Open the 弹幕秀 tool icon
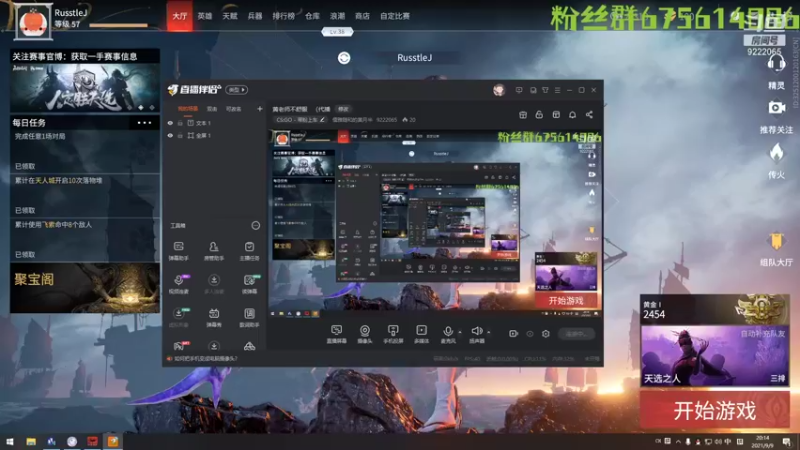This screenshot has height=450, width=800. click(214, 317)
